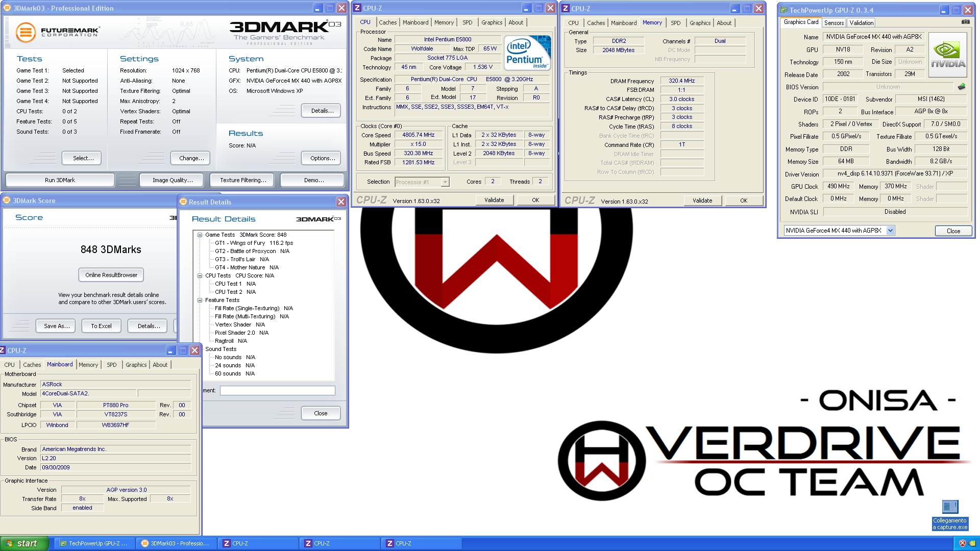980x551 pixels.
Task: Click OK in CPU-Z processor window
Action: point(535,200)
